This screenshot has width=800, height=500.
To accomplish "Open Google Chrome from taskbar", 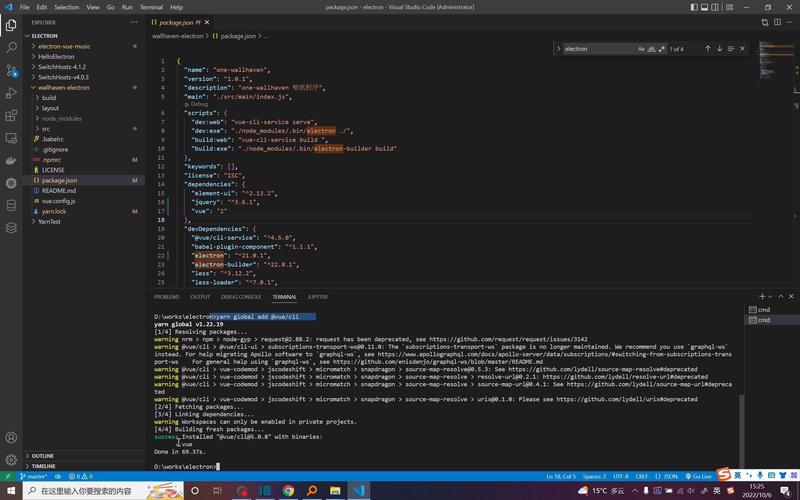I will tap(288, 490).
